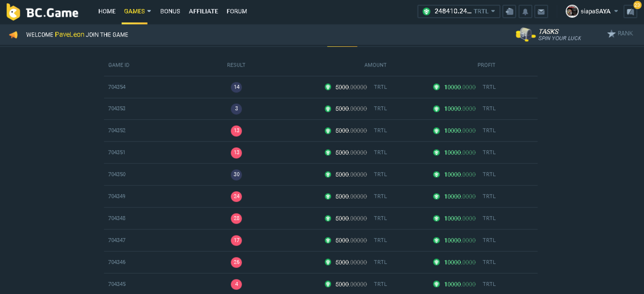Open the Affiliate page
The height and width of the screenshot is (294, 644).
203,11
